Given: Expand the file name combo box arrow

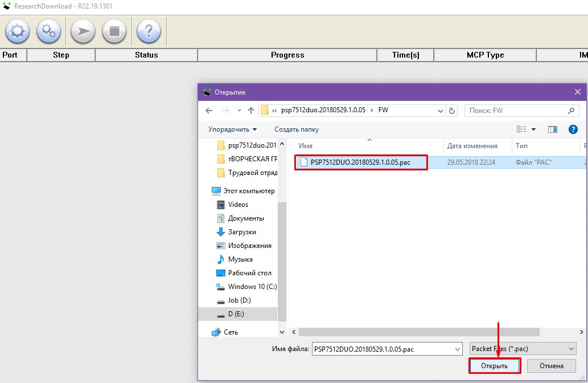Looking at the screenshot, I should pos(457,349).
